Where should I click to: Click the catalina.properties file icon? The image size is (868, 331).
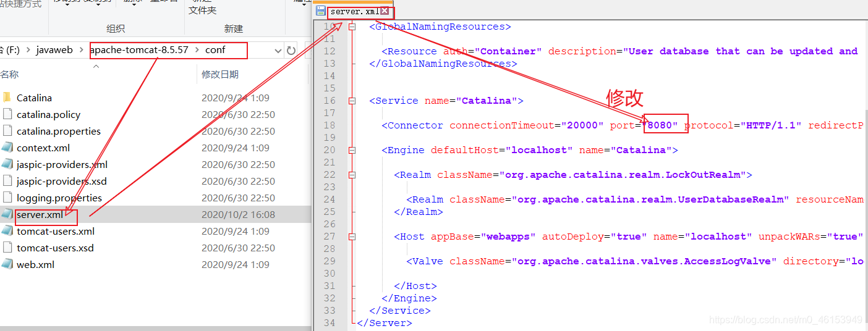(7, 131)
